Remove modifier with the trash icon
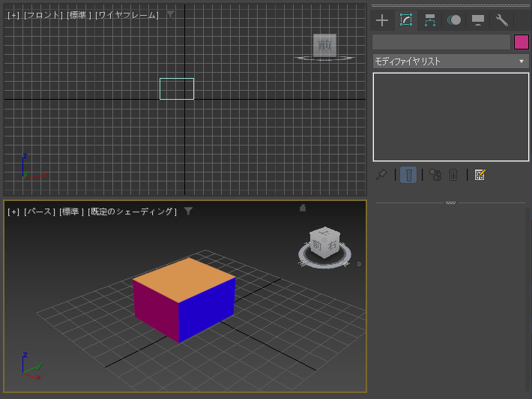The height and width of the screenshot is (399, 532). (453, 175)
